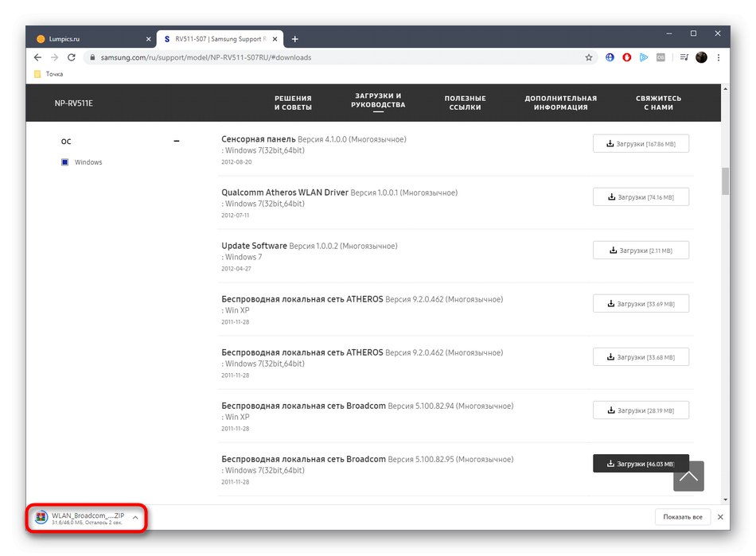Go forward in browser history
The image size is (756, 556).
click(x=54, y=57)
